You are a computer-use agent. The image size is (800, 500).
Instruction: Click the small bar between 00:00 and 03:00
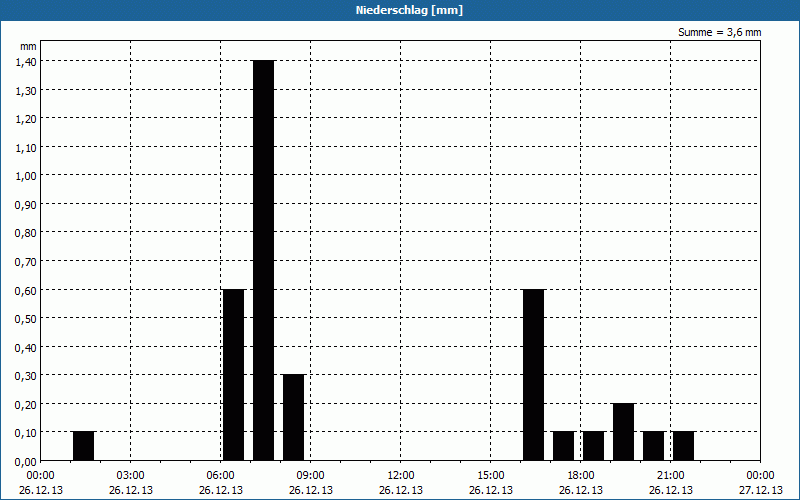coord(83,446)
